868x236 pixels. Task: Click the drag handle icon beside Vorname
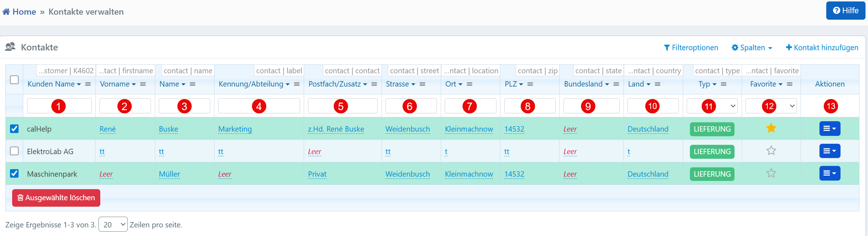click(x=143, y=84)
